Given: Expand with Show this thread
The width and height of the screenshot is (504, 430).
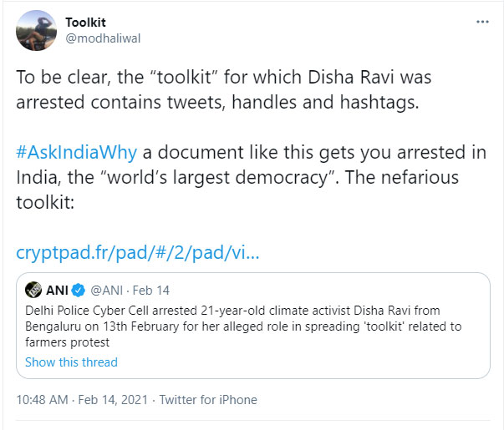Looking at the screenshot, I should pyautogui.click(x=71, y=362).
